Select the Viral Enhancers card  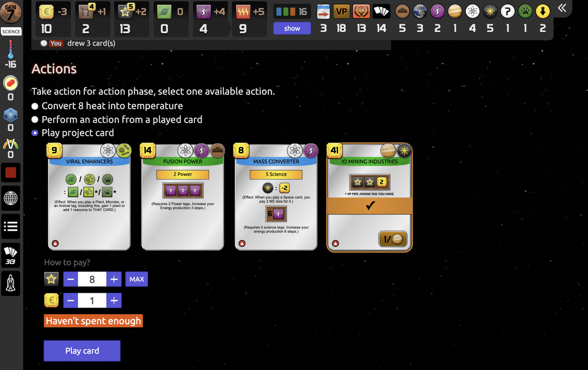coord(89,198)
